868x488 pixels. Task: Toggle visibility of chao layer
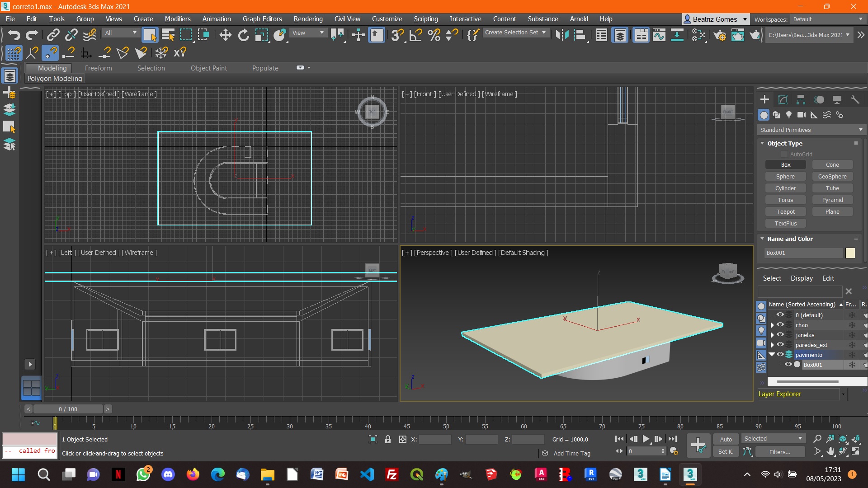[x=780, y=325]
